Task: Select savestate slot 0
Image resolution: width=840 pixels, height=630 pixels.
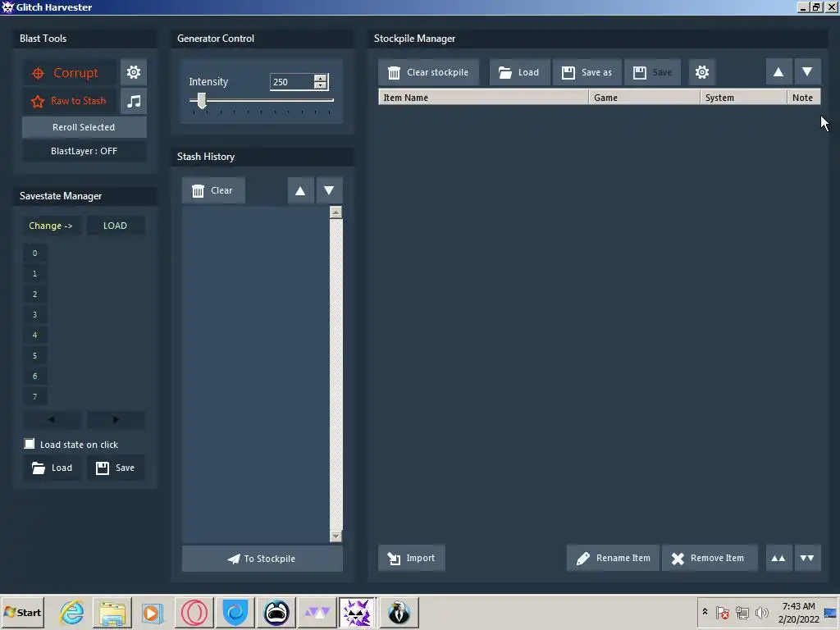Action: tap(34, 253)
